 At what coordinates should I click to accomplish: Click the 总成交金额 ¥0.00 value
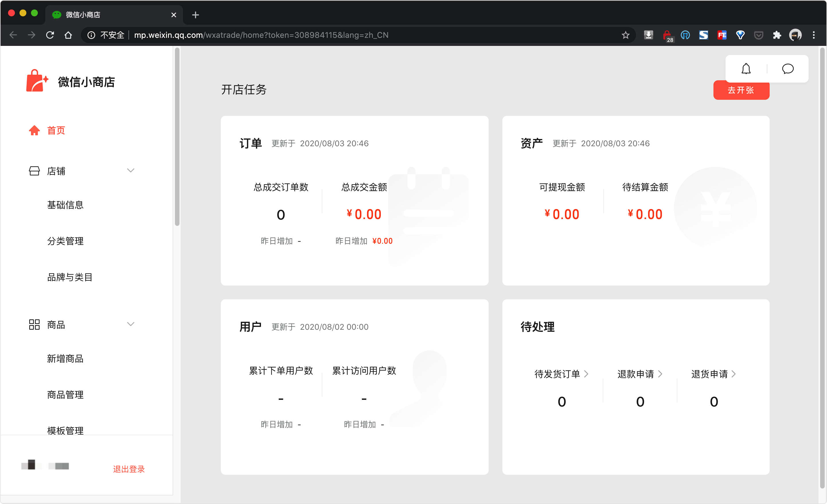click(364, 214)
